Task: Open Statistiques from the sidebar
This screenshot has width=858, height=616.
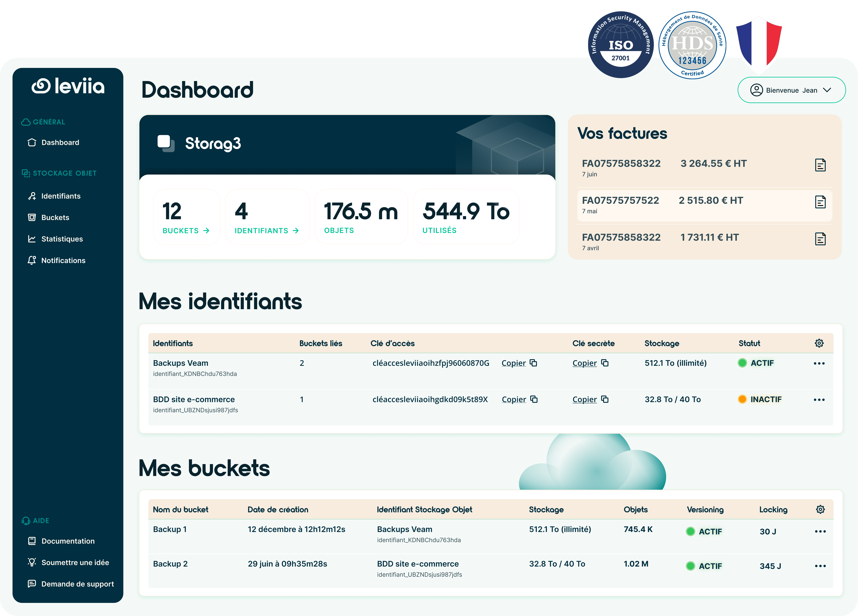Action: (x=62, y=239)
